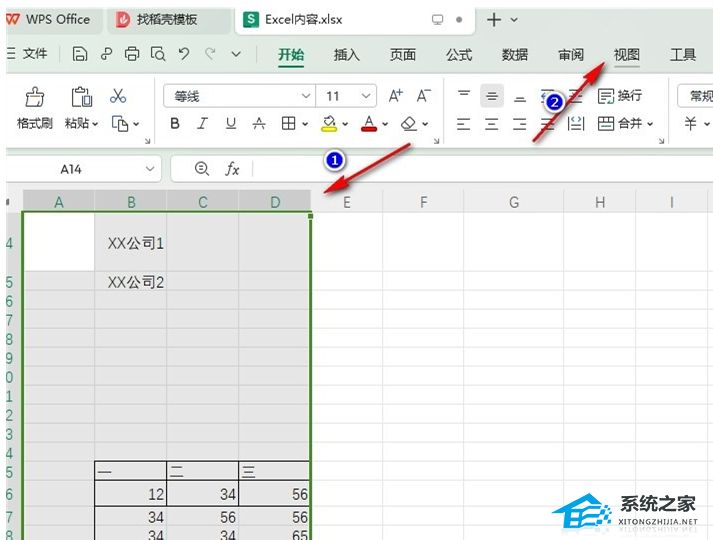Align text to bottom of cell
Image resolution: width=713 pixels, height=540 pixels.
[x=520, y=97]
